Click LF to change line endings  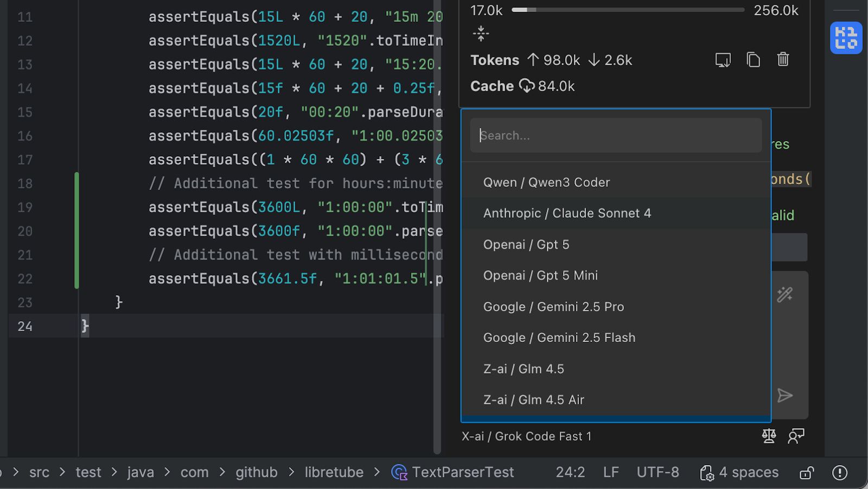[611, 472]
